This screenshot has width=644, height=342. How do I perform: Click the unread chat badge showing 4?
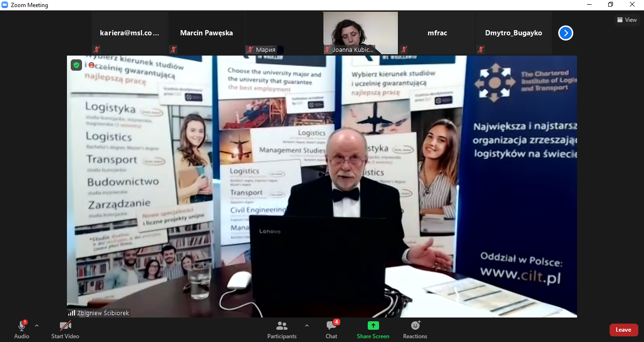(337, 322)
